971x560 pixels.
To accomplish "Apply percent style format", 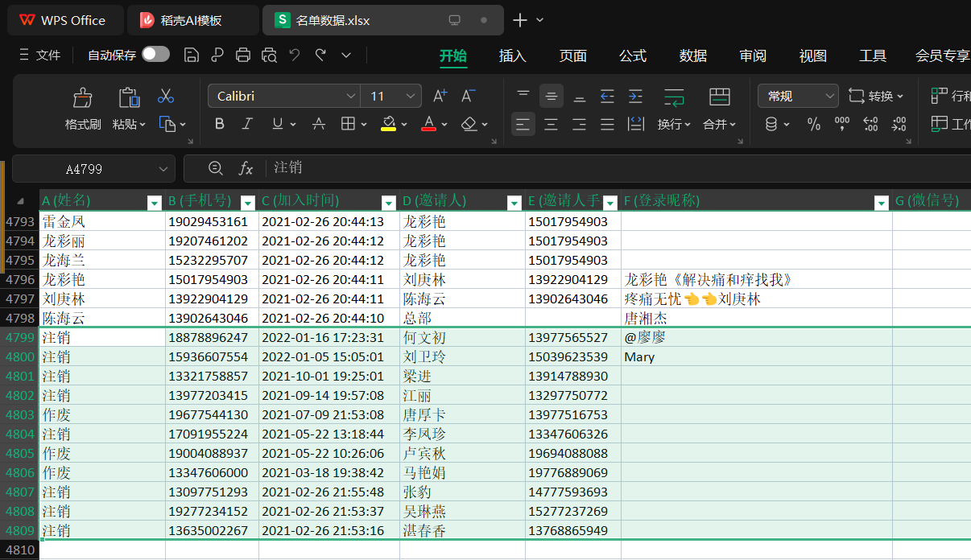I will (814, 124).
